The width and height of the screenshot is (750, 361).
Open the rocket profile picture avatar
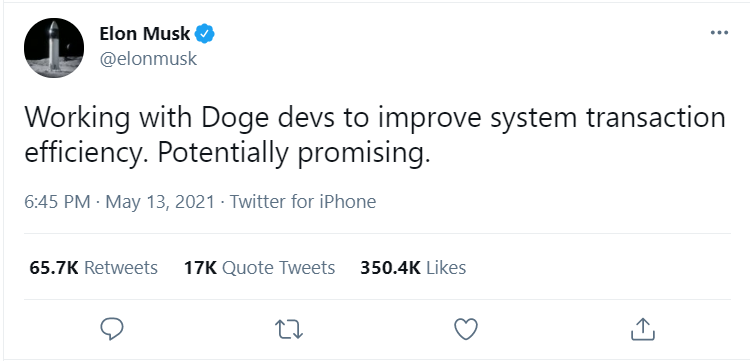[x=54, y=48]
